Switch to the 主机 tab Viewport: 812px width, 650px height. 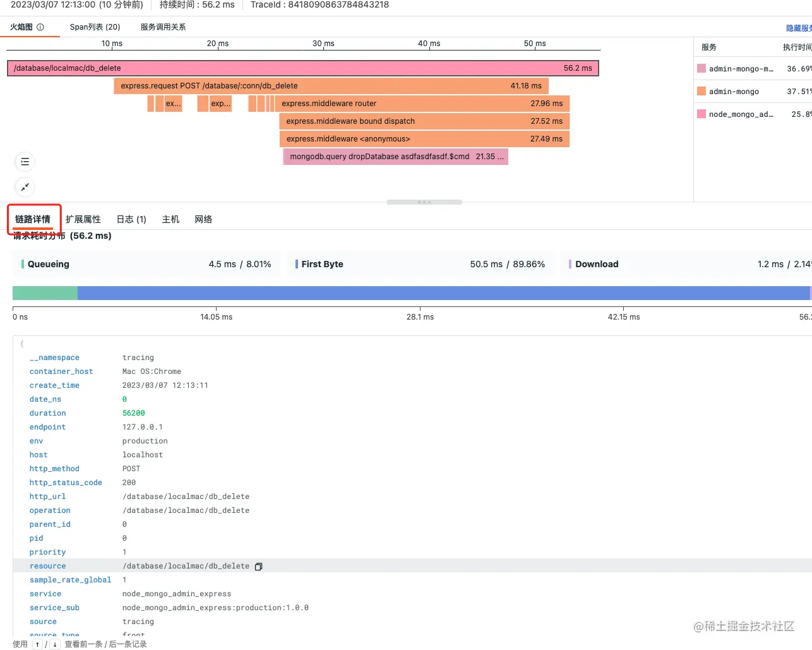170,219
